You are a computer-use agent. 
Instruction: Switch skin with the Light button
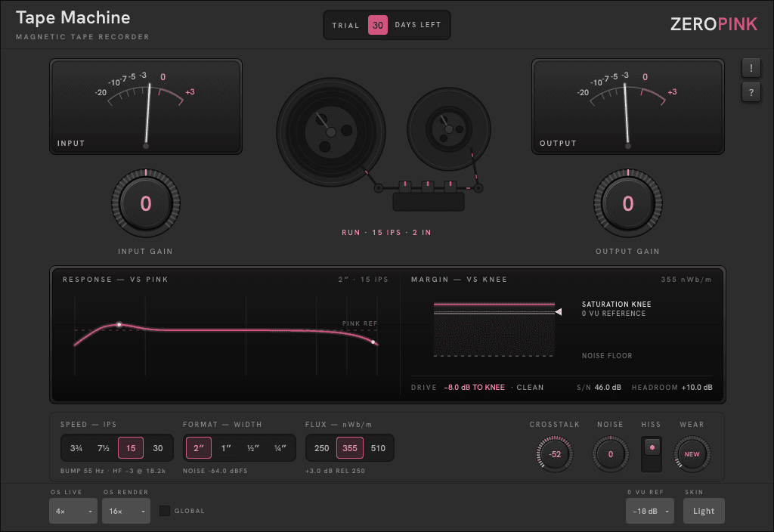coord(704,511)
